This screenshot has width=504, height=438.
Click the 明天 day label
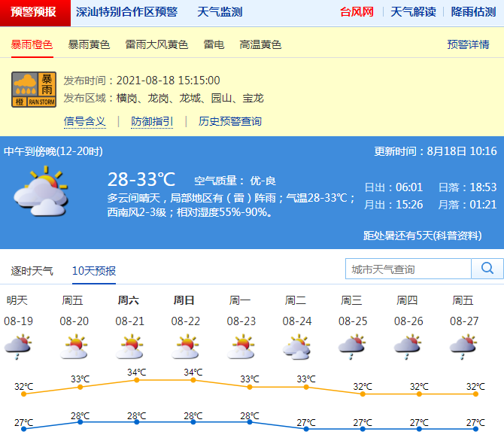point(17,300)
